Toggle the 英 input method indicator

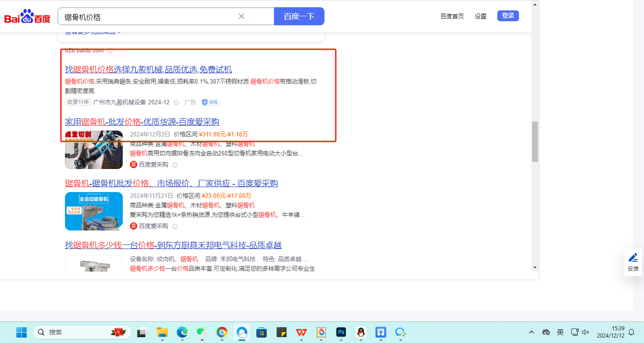[x=560, y=332]
